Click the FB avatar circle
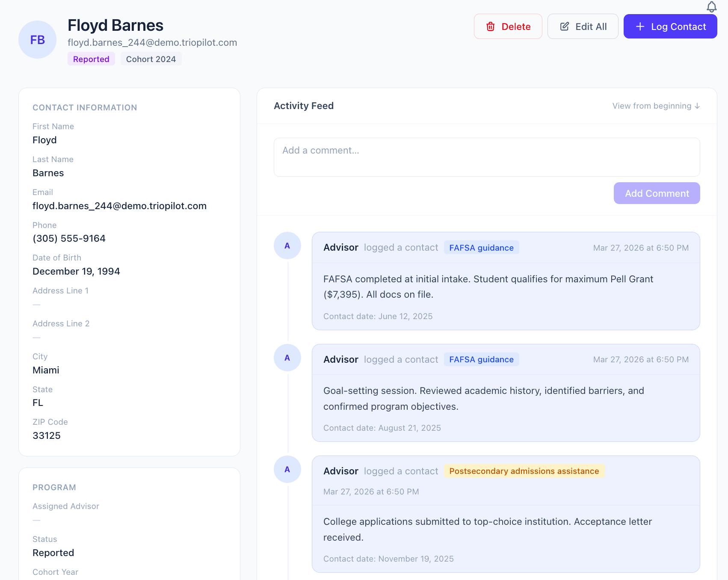The height and width of the screenshot is (580, 728). pyautogui.click(x=38, y=40)
